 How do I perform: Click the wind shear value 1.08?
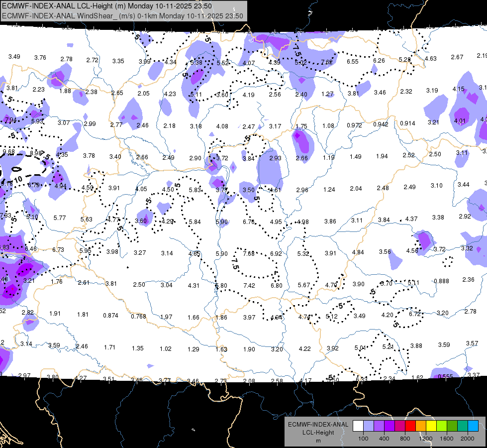pyautogui.click(x=328, y=125)
